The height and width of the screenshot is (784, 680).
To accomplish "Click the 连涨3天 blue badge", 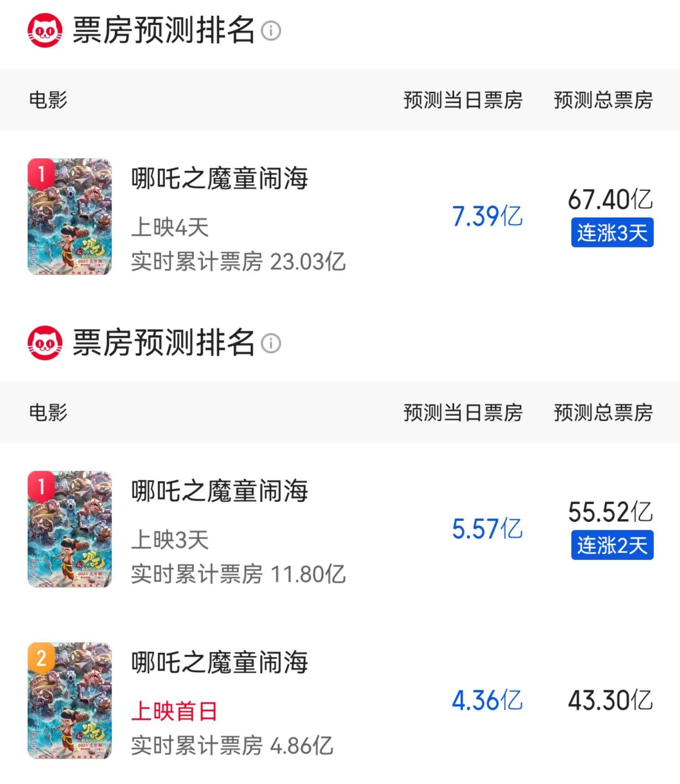I will point(612,233).
